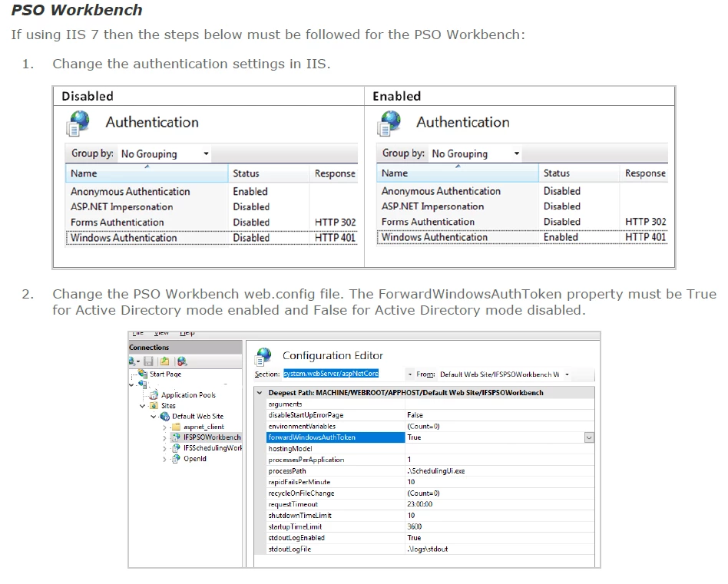Sort by Name column in Disabled panel
728x584 pixels.
click(x=147, y=173)
